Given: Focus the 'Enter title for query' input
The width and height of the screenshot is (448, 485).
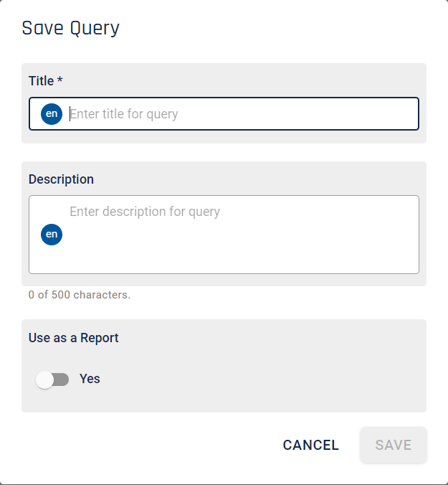Looking at the screenshot, I should click(x=224, y=114).
